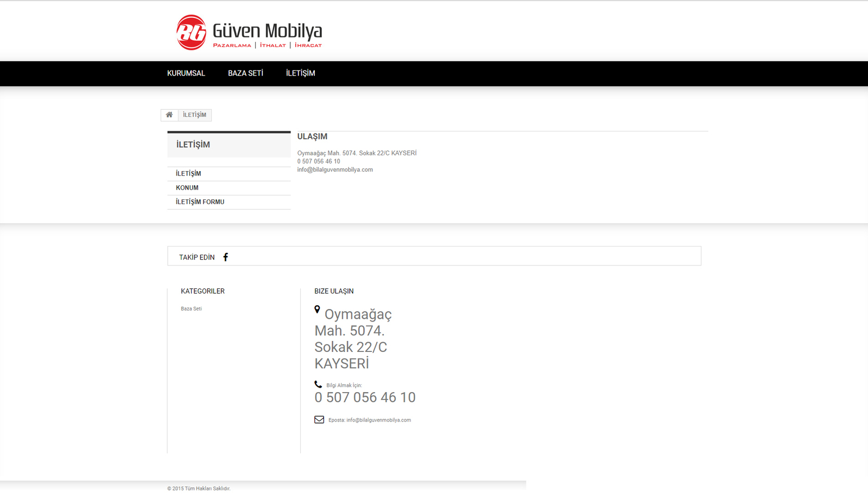This screenshot has height=498, width=868.
Task: Go to home via breadcrumb house icon
Action: [169, 115]
